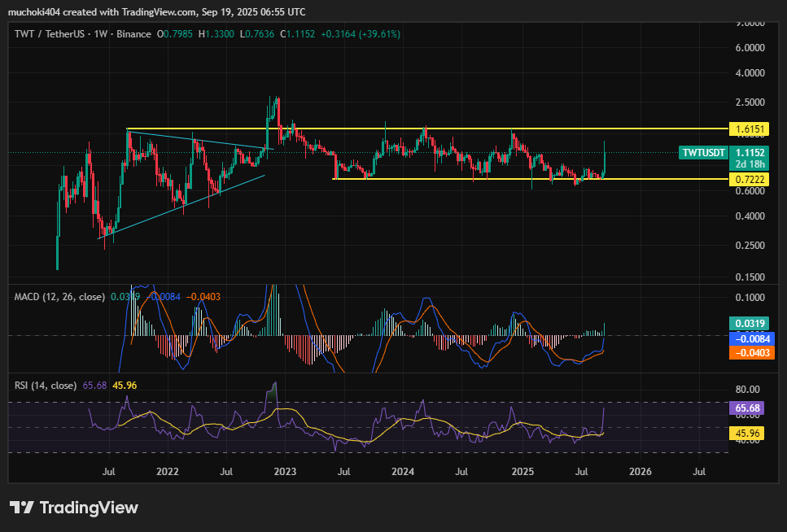787x532 pixels.
Task: Click the -0.0084 value in the MACD legend
Action: coord(163,297)
